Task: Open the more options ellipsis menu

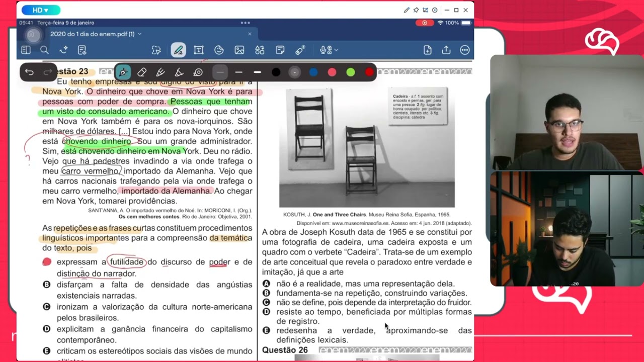Action: pyautogui.click(x=465, y=50)
